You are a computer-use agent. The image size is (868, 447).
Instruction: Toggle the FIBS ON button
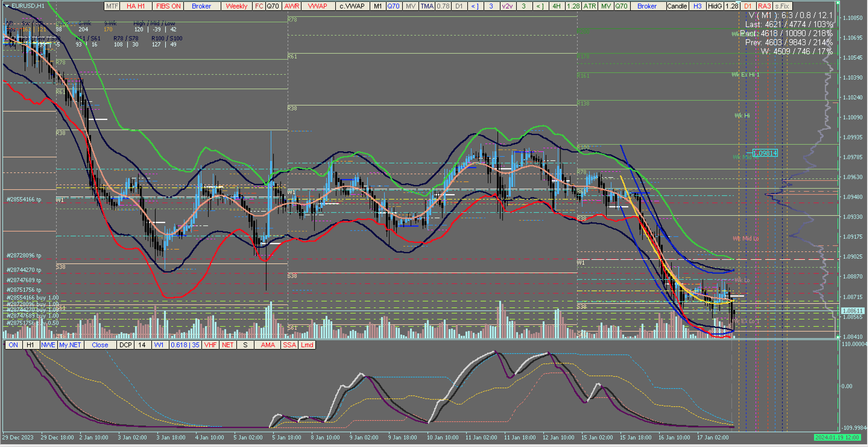pos(169,6)
